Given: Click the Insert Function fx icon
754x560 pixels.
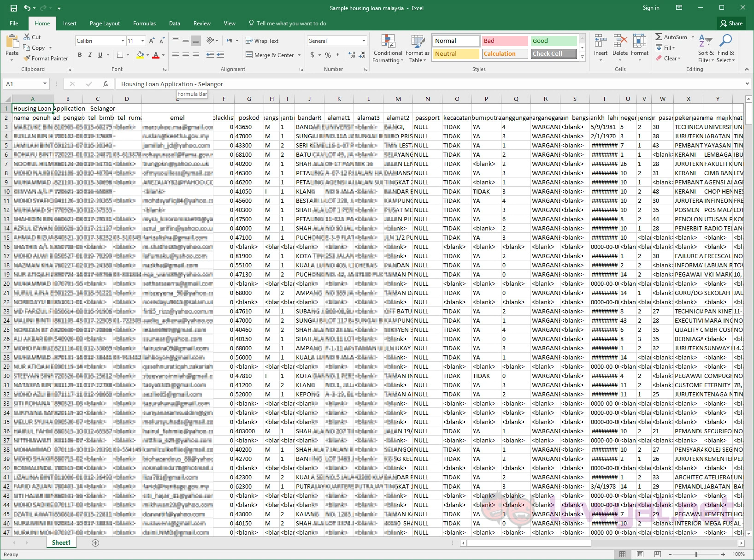Looking at the screenshot, I should tap(106, 84).
